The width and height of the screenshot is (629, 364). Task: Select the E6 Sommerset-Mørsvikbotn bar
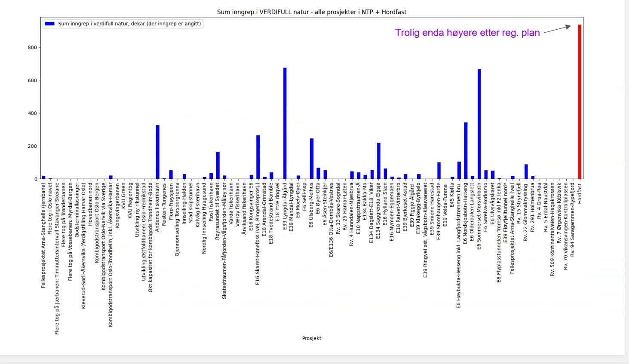pos(479,124)
